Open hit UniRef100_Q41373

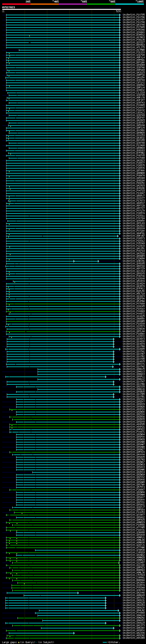pos(133,625)
